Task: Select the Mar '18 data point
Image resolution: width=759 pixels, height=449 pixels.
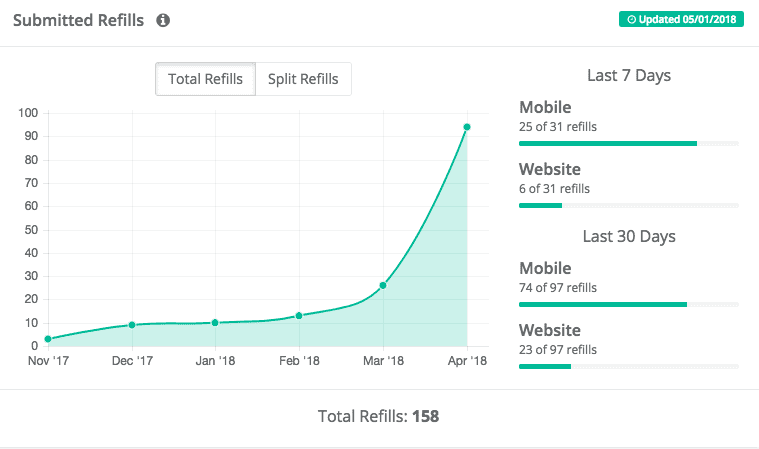Action: pyautogui.click(x=383, y=285)
